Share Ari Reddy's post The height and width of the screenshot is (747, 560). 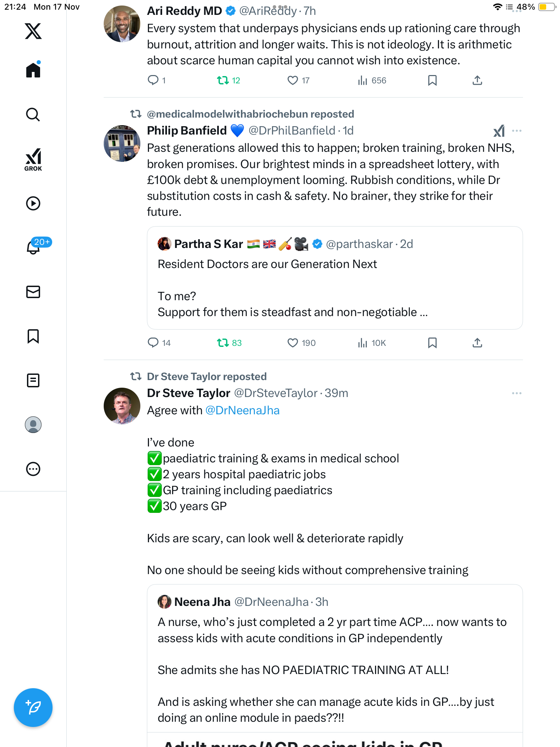point(477,81)
